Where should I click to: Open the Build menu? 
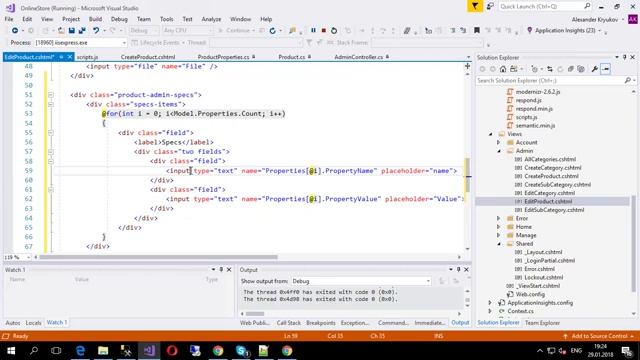(95, 19)
